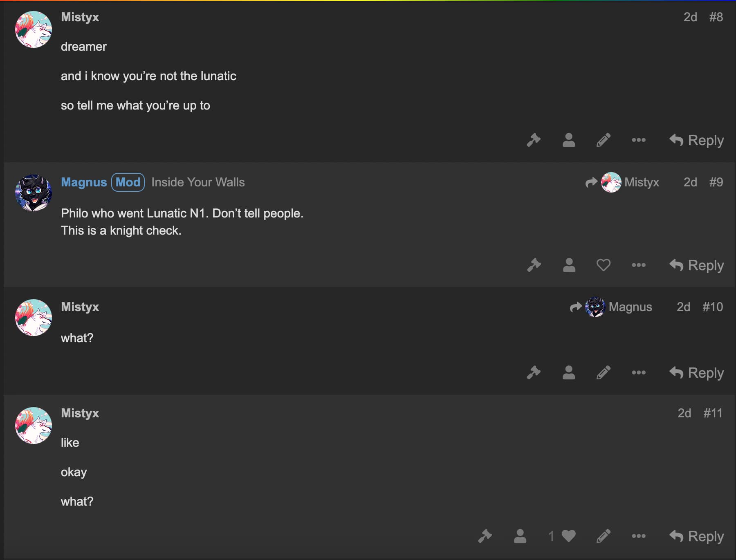The image size is (736, 560).
Task: Click the gavel icon on post #11
Action: click(485, 536)
